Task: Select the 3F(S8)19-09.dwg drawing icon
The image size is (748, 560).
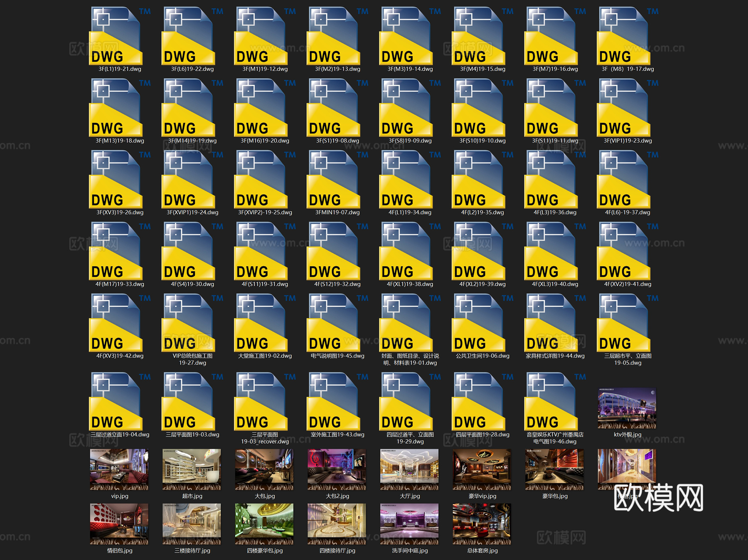Action: 406,108
